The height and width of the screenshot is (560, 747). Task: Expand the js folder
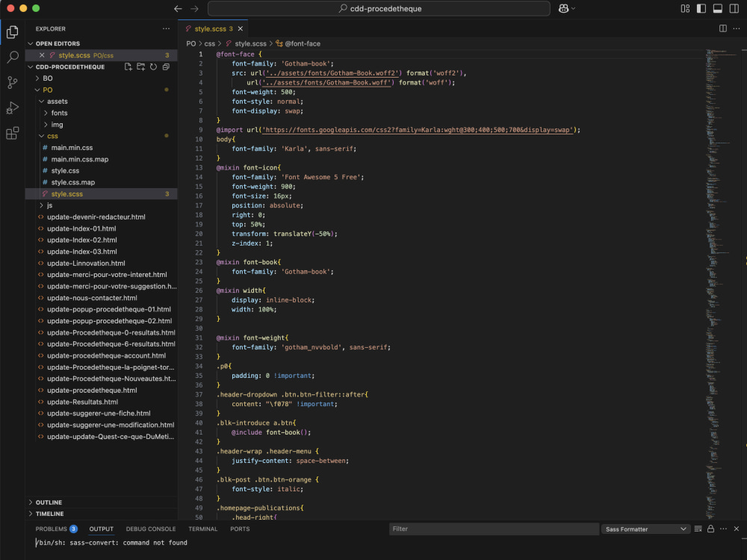click(41, 205)
